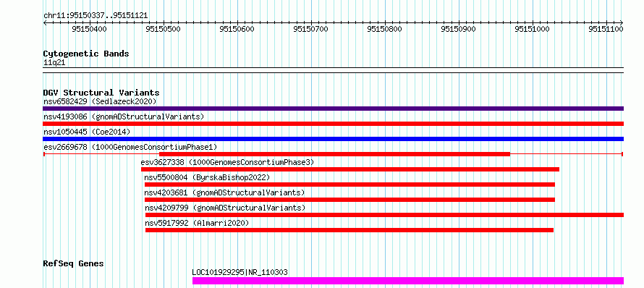Select the thick red esv2669678 variant bar
The width and height of the screenshot is (644, 288).
pyautogui.click(x=335, y=154)
